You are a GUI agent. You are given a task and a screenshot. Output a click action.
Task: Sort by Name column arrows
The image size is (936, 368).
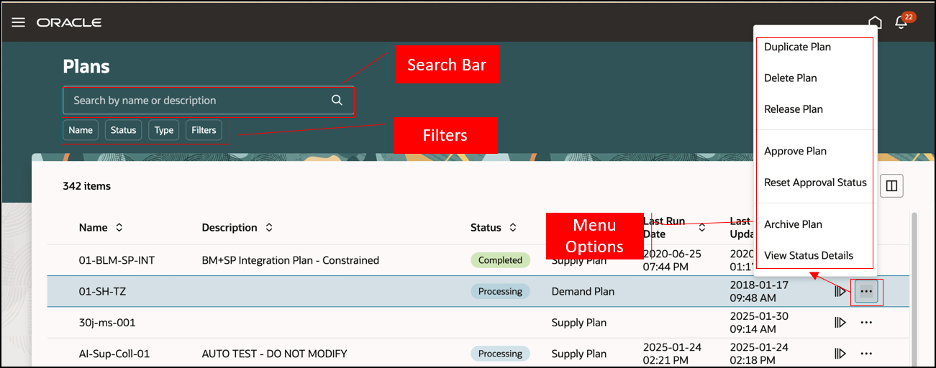pyautogui.click(x=119, y=228)
